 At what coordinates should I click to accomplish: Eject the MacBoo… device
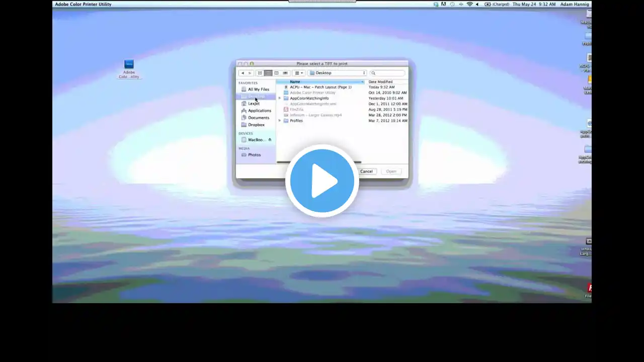[x=270, y=140]
